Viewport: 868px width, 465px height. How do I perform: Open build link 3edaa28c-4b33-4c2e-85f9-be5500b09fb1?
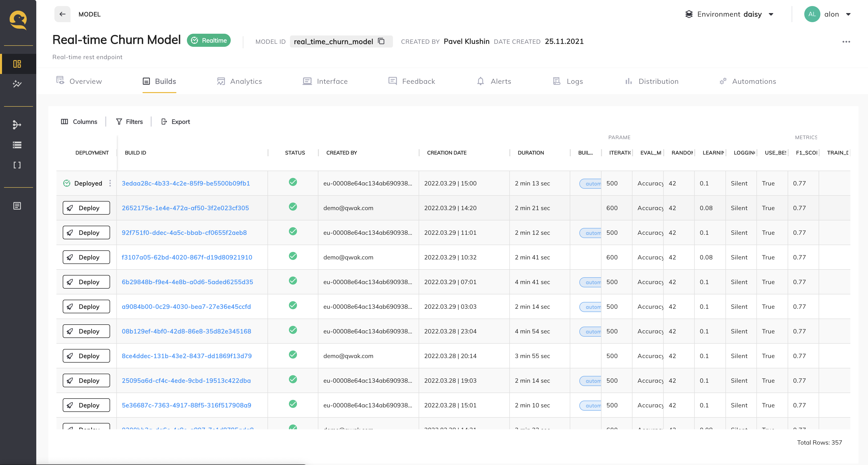pos(186,183)
